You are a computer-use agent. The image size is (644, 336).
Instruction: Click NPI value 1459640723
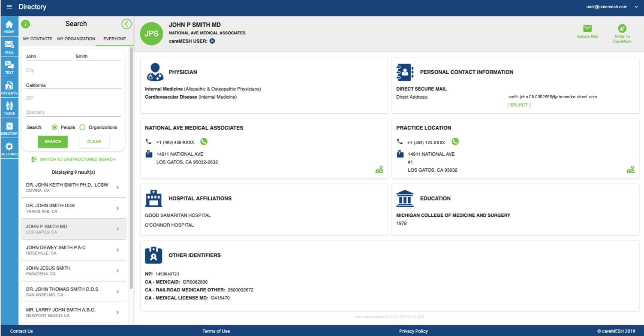coord(167,274)
